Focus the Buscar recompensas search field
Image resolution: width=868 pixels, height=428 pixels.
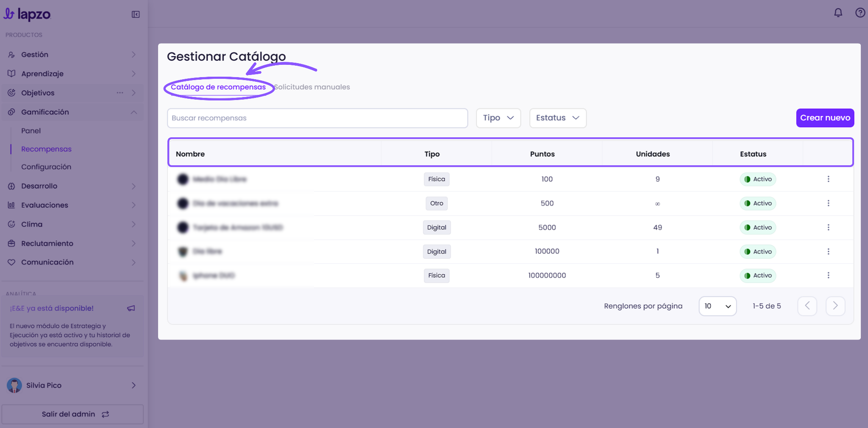coord(317,118)
